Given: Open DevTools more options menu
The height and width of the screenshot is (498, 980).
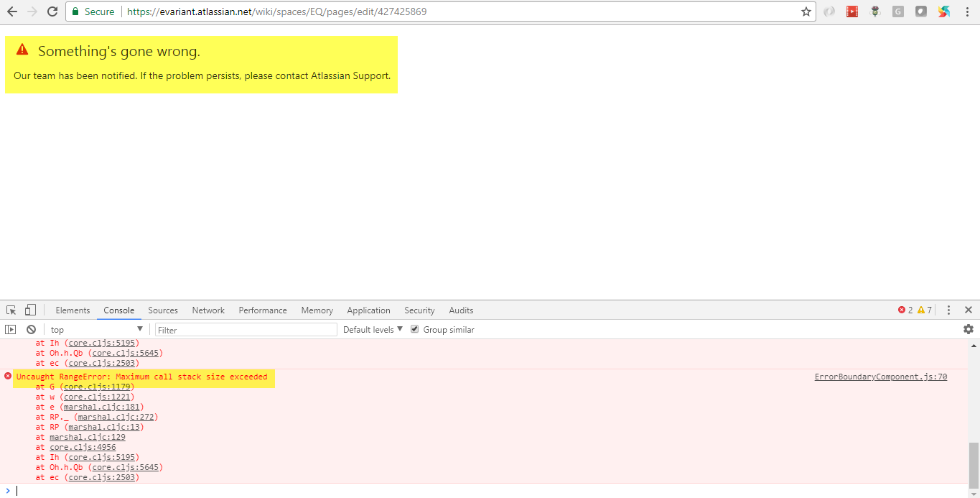Looking at the screenshot, I should (948, 310).
